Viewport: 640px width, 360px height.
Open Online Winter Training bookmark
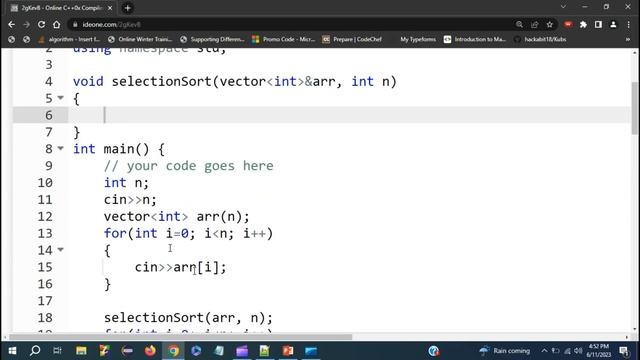click(x=140, y=39)
